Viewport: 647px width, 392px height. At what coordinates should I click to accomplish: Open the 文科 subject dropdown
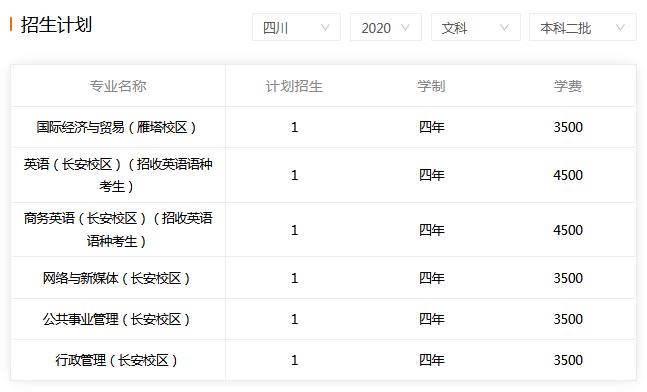click(x=476, y=27)
